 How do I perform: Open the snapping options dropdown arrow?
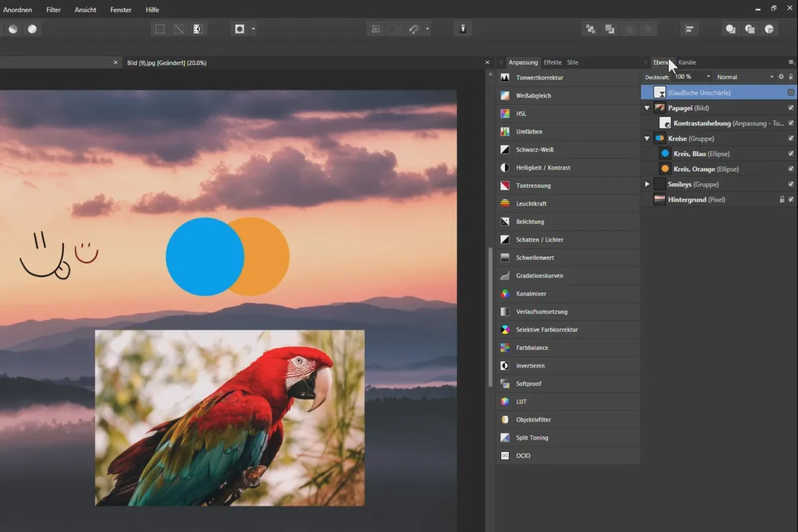click(427, 29)
